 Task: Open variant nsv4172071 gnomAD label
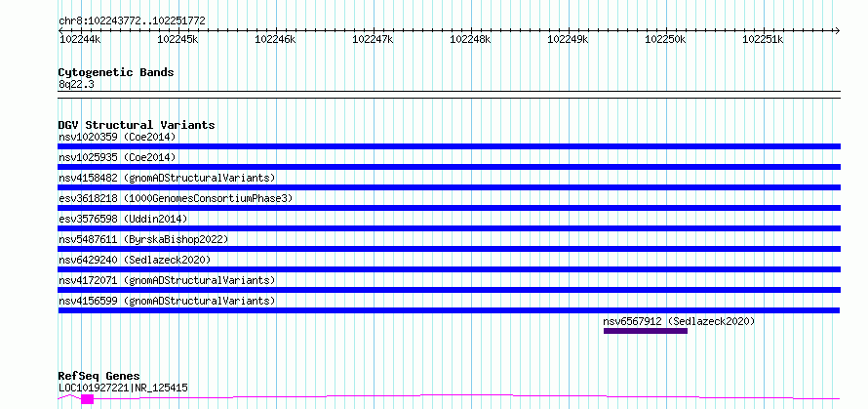(167, 280)
